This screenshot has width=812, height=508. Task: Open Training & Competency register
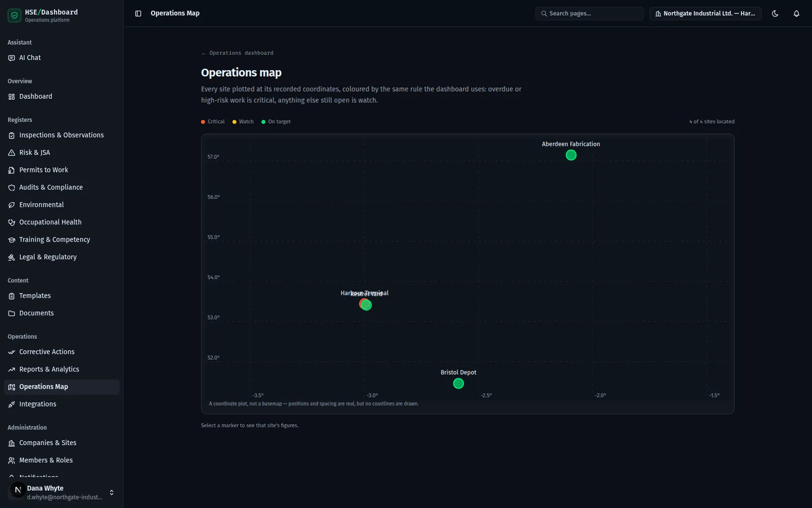pos(61,240)
